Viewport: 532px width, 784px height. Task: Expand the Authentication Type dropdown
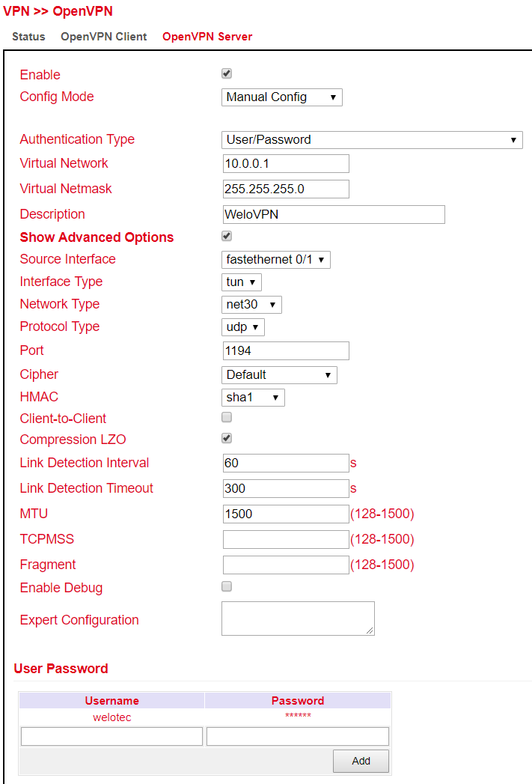pyautogui.click(x=372, y=140)
